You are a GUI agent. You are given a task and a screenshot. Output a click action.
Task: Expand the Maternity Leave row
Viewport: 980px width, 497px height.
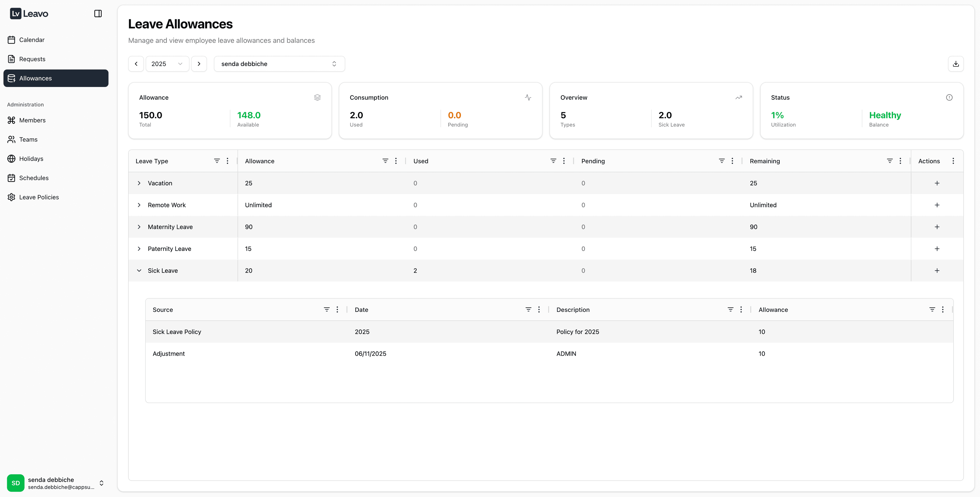(x=139, y=227)
